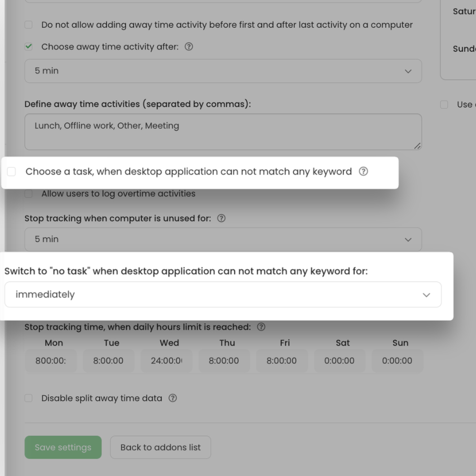Click the Monday daily hours limit field

pos(51,361)
